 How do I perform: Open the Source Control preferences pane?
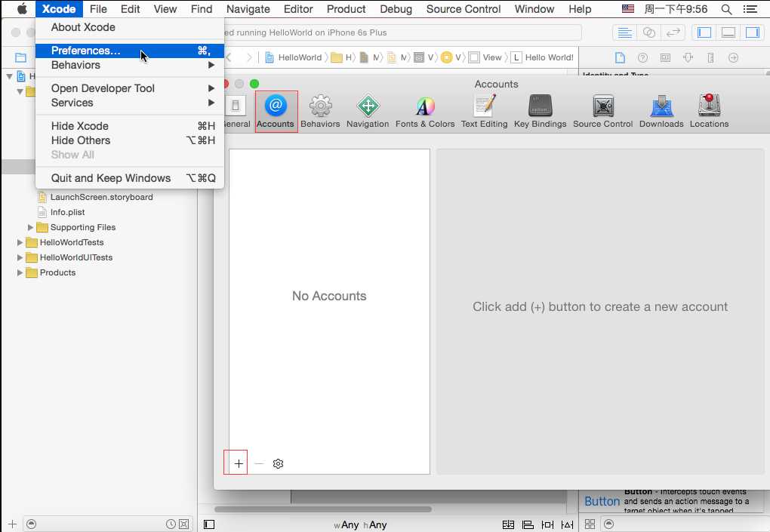coord(602,112)
